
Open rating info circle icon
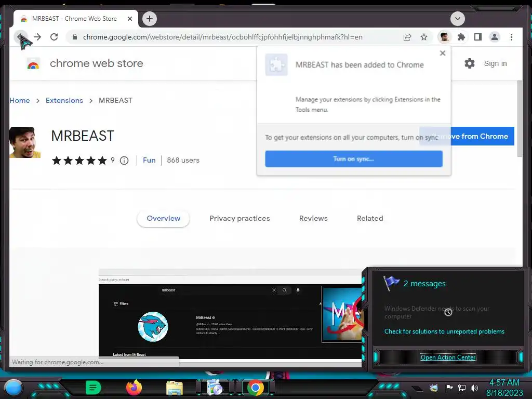(124, 161)
